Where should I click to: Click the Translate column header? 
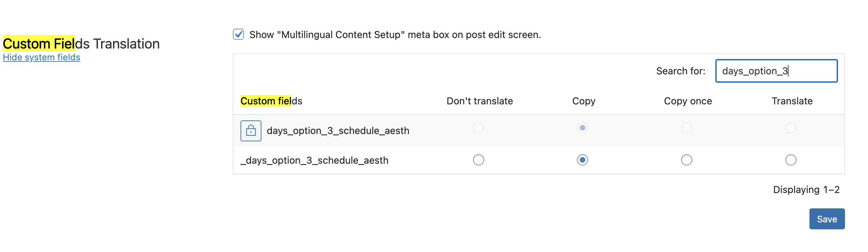(x=792, y=101)
